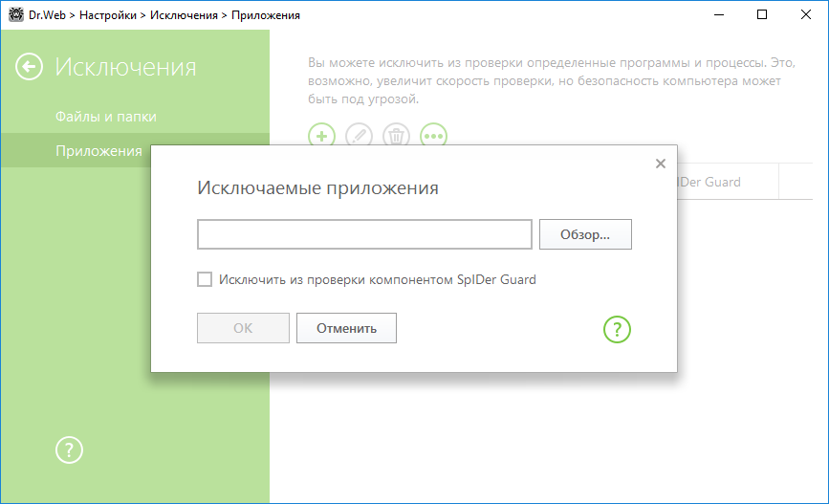Image resolution: width=829 pixels, height=504 pixels.
Task: Open help from the sidebar question icon
Action: click(69, 450)
